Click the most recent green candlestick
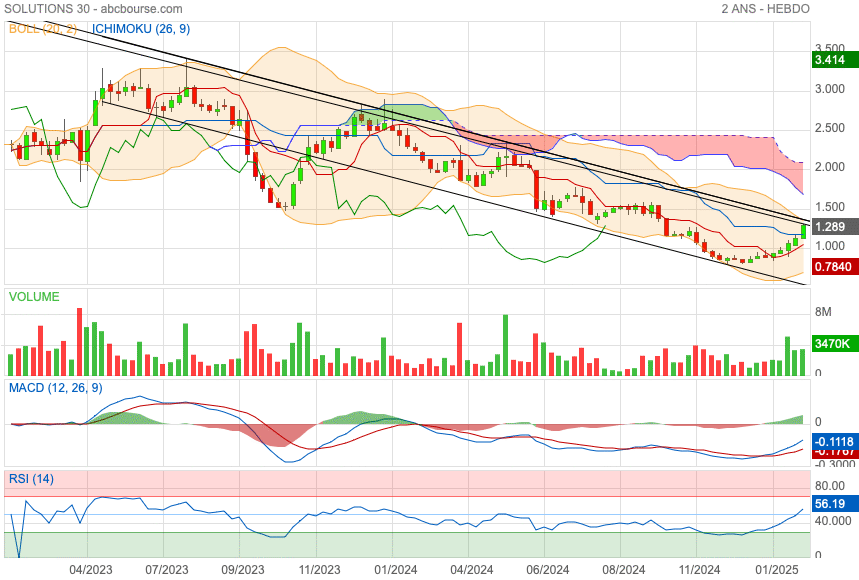The width and height of the screenshot is (859, 580). point(803,231)
